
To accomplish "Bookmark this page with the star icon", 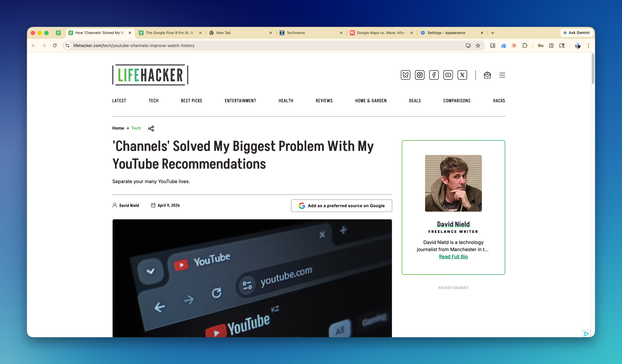I will (478, 45).
